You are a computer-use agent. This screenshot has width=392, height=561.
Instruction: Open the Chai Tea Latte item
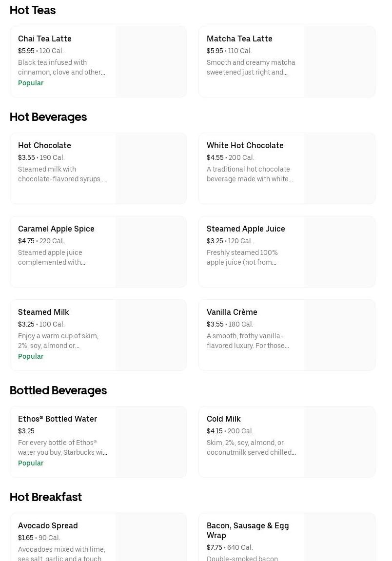point(45,39)
